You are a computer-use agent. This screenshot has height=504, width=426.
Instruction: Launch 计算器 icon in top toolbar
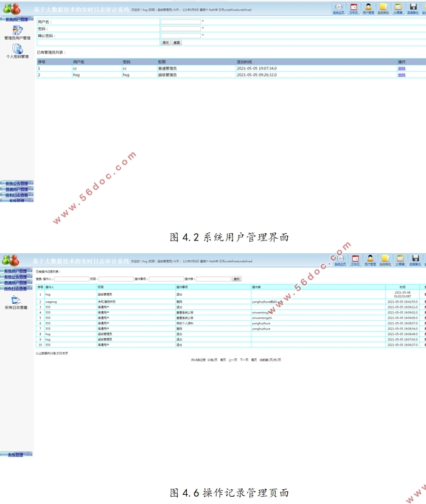pyautogui.click(x=399, y=7)
